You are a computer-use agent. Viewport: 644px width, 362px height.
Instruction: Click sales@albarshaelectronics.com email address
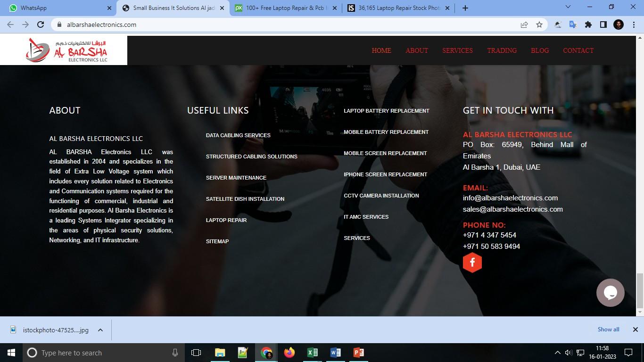pos(513,209)
